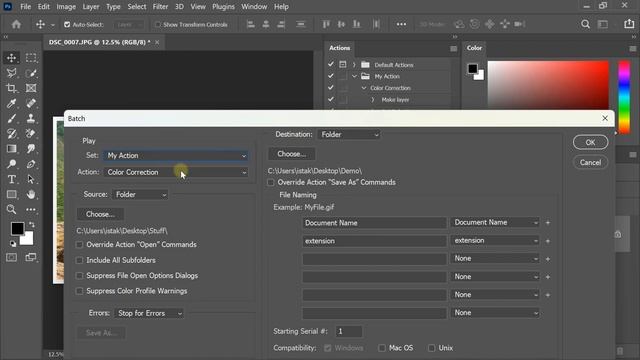Check Suppress Color Profile Warnings
This screenshot has height=360, width=640.
pos(80,291)
